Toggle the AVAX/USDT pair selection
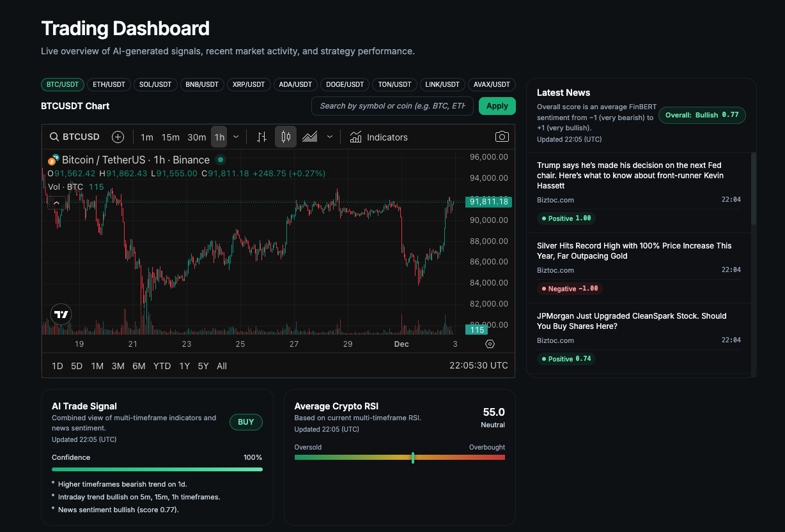This screenshot has width=785, height=532. pos(492,84)
